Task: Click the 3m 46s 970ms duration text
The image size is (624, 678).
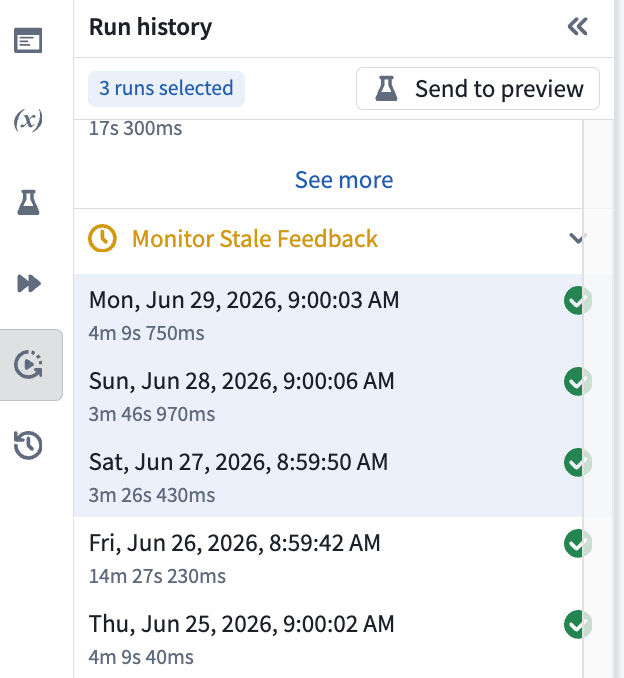Action: 152,414
